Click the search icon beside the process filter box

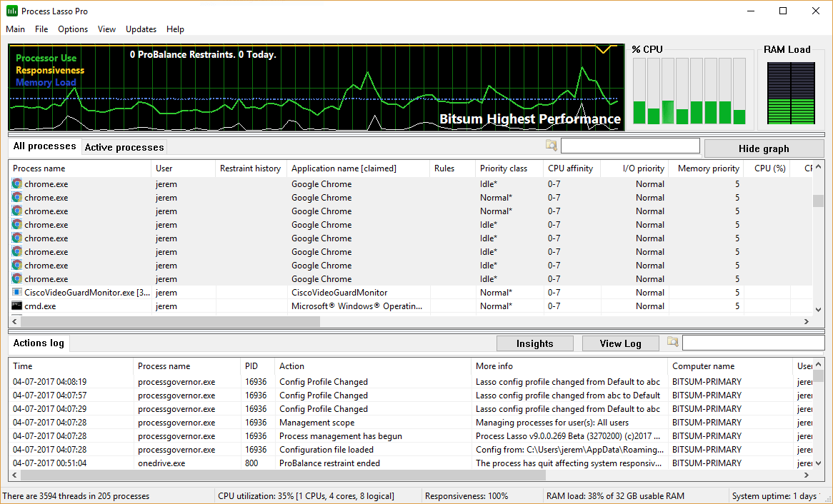(551, 146)
